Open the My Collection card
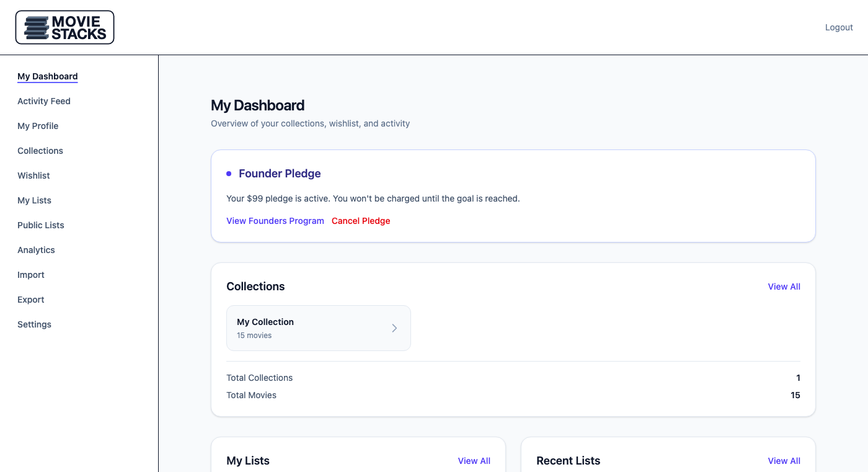The width and height of the screenshot is (868, 472). 310,328
